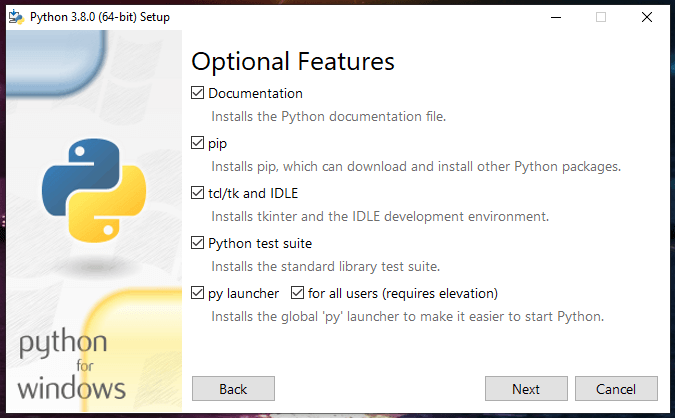Toggle the Python test suite checkbox
The height and width of the screenshot is (418, 675).
click(x=197, y=243)
